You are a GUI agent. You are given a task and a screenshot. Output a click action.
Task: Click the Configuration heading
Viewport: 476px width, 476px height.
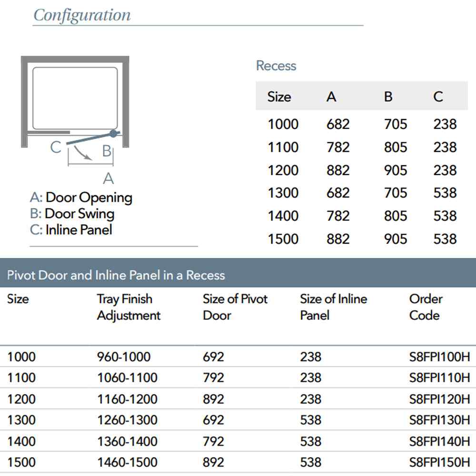82,16
